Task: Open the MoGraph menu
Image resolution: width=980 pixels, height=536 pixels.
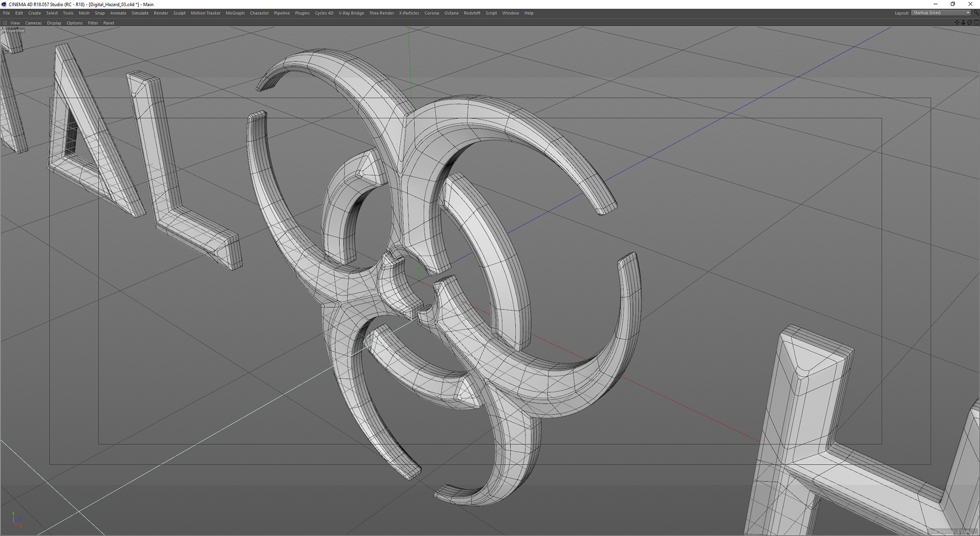Action: (x=235, y=13)
